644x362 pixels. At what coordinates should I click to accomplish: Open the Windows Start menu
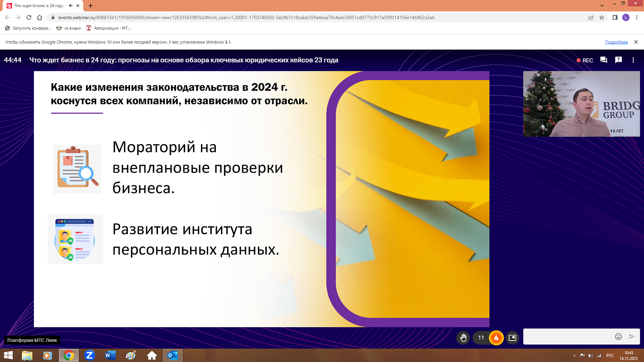tap(8, 355)
